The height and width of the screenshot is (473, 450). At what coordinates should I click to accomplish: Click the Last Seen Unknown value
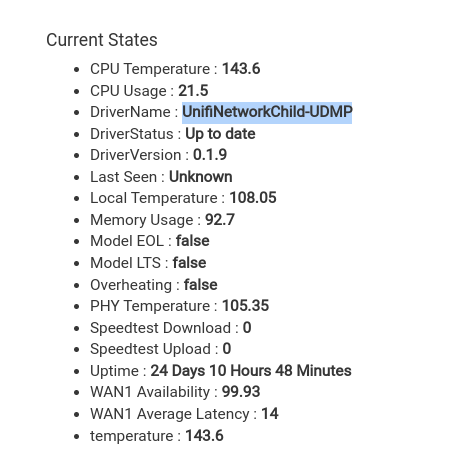tap(201, 177)
